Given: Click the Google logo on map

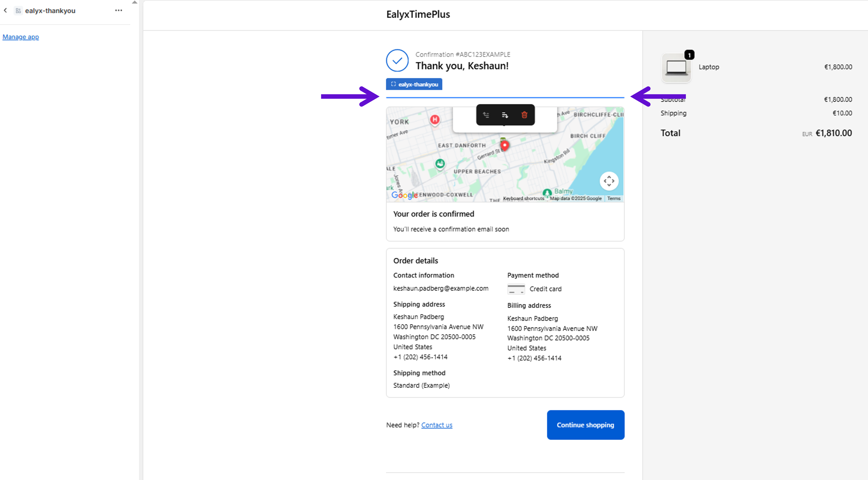Looking at the screenshot, I should point(404,195).
